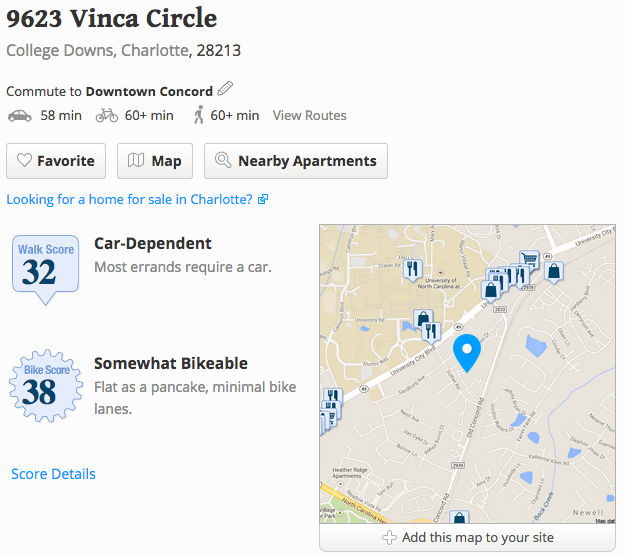
Task: Search Nearby Apartments
Action: 295,161
